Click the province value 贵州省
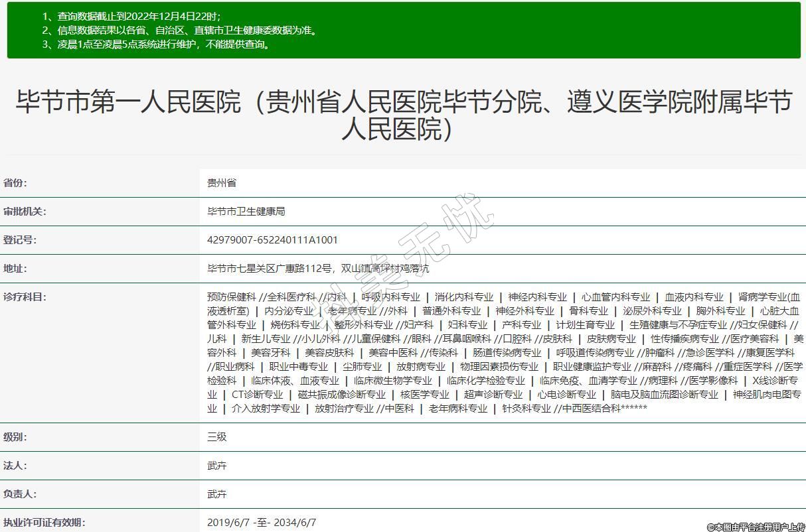 pos(221,183)
